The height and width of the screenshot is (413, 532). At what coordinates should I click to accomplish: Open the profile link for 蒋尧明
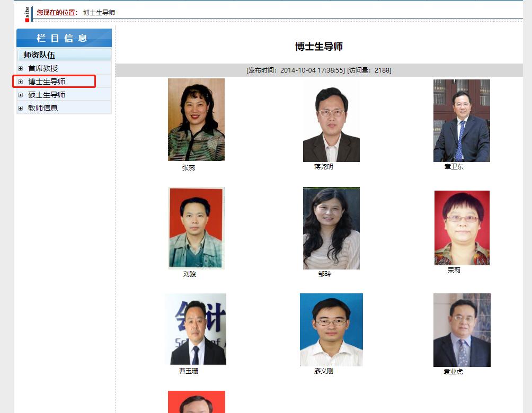point(331,123)
